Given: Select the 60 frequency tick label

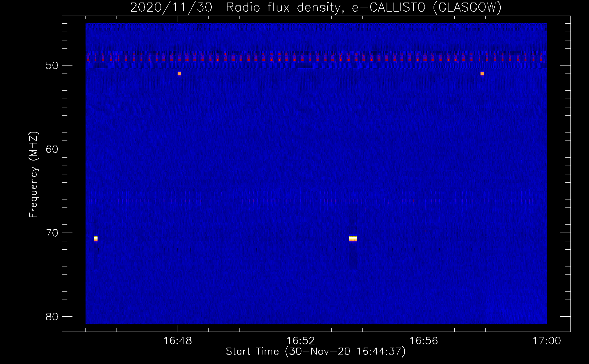Looking at the screenshot, I should point(52,149).
